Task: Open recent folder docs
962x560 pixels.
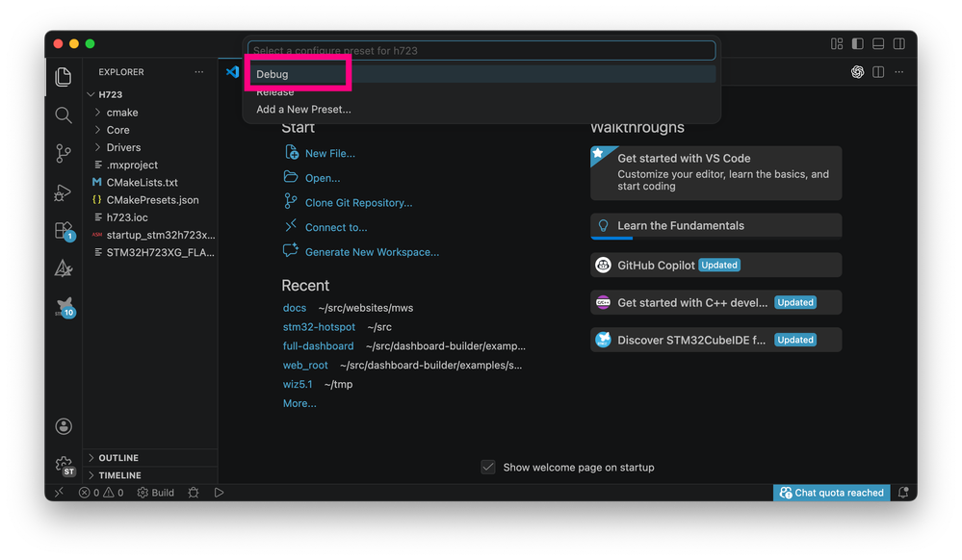Action: click(295, 308)
